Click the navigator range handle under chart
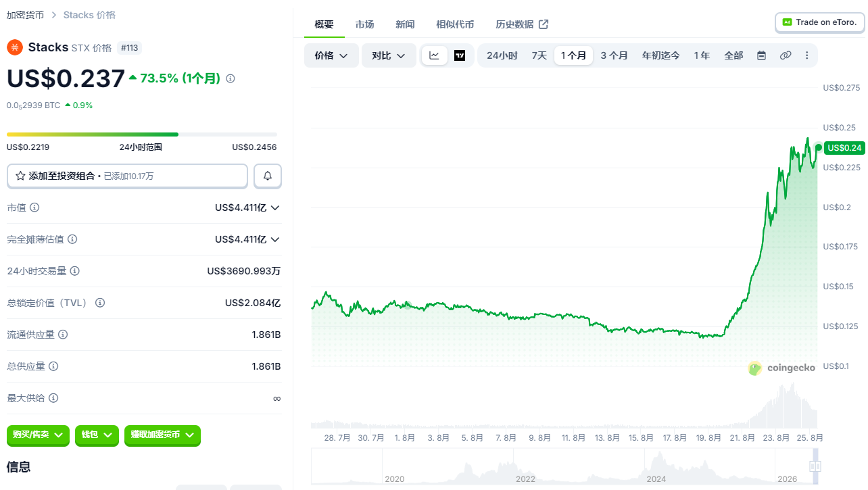Image resolution: width=868 pixels, height=490 pixels. click(x=815, y=466)
